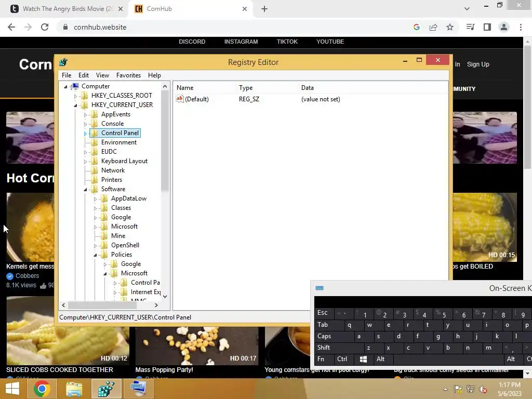Open a new Chrome tab

point(264,9)
